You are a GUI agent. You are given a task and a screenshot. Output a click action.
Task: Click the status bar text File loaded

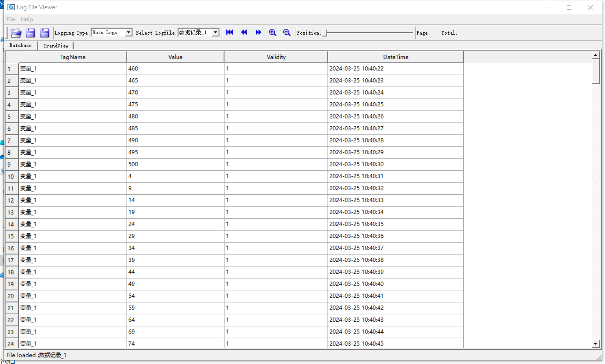coord(36,355)
